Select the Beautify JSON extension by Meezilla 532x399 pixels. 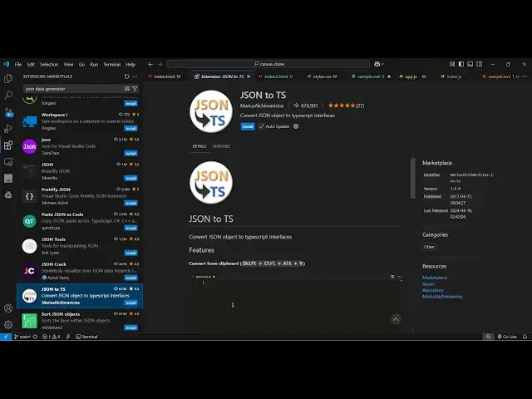click(80, 171)
